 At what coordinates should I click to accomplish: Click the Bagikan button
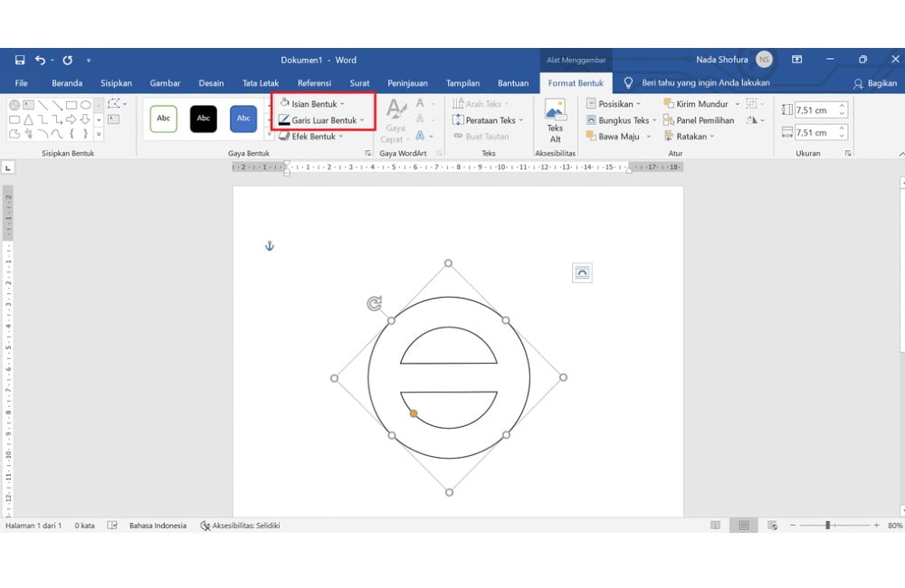876,82
